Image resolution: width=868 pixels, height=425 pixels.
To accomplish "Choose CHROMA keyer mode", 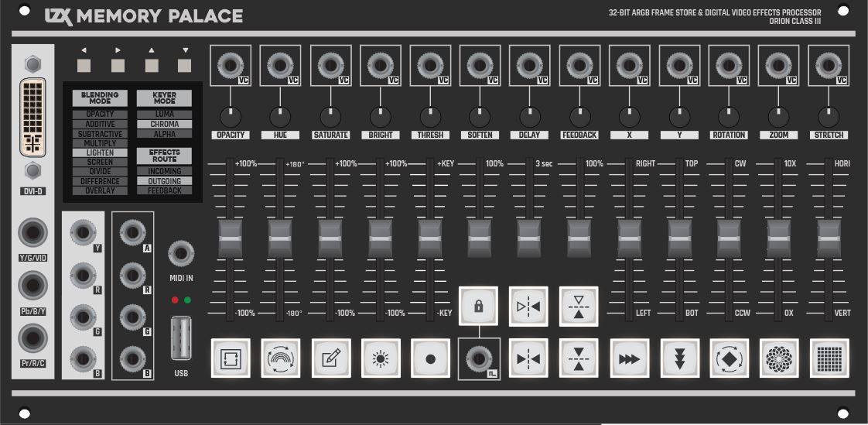I will [165, 124].
